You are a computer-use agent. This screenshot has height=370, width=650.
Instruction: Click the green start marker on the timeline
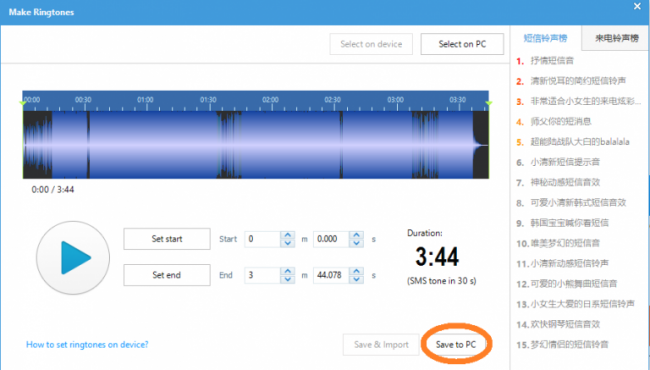pos(23,103)
